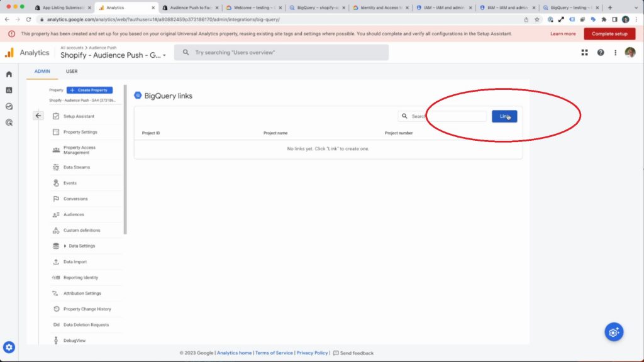Click the Property Settings icon
The image size is (644, 362).
pos(56,132)
